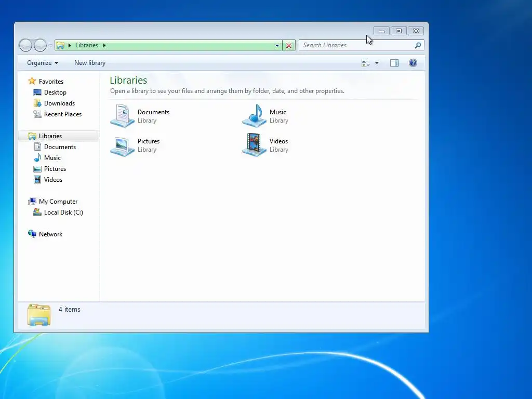Click the '4 items' status text
This screenshot has height=399, width=532.
tap(70, 310)
